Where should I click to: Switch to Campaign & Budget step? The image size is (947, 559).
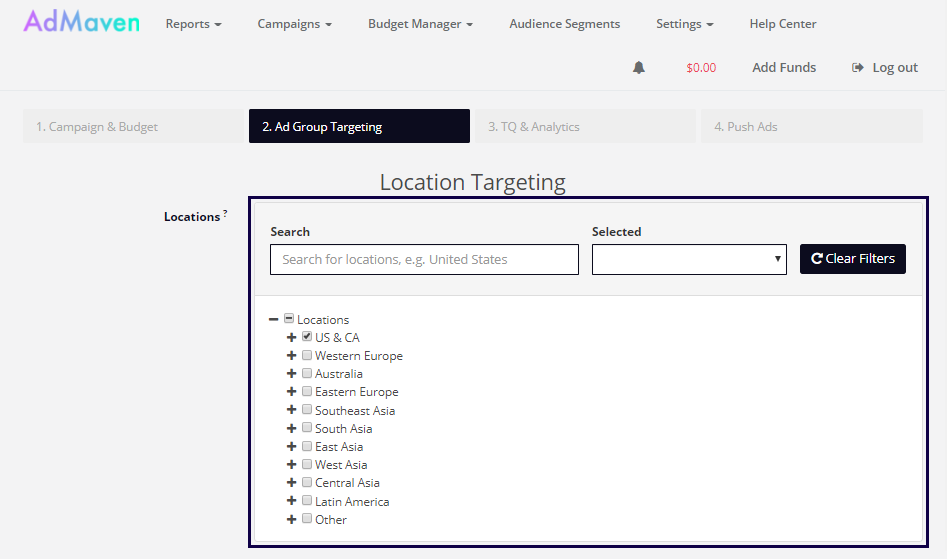coord(133,127)
